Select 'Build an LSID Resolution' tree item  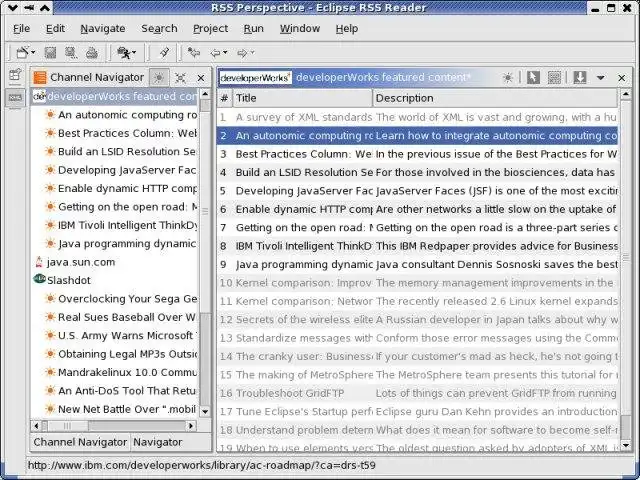click(127, 151)
